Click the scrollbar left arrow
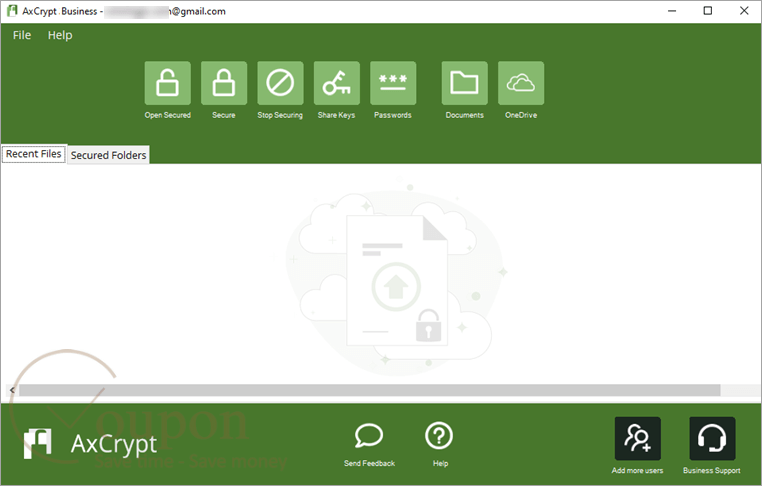 [12, 390]
